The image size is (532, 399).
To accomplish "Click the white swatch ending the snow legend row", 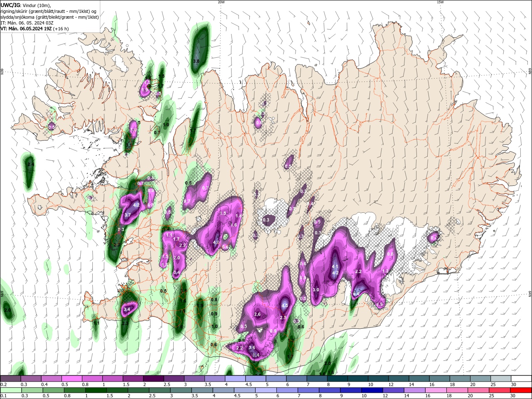I will click(521, 379).
